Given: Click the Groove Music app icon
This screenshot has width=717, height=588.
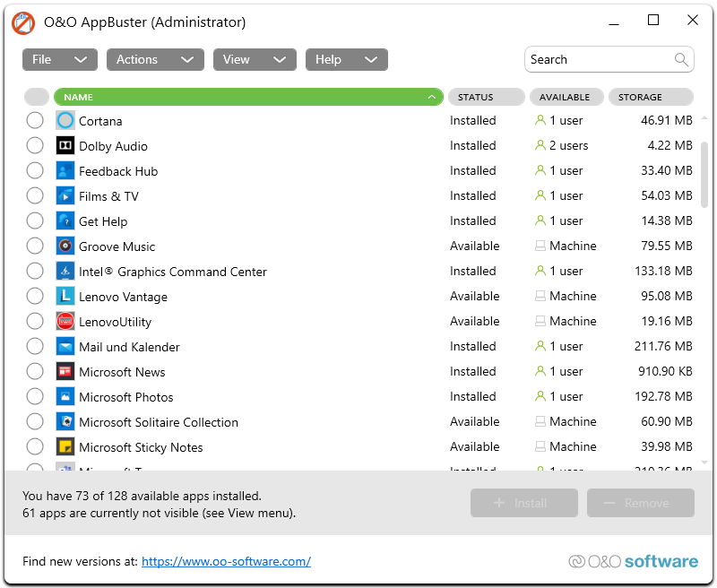Looking at the screenshot, I should [65, 246].
